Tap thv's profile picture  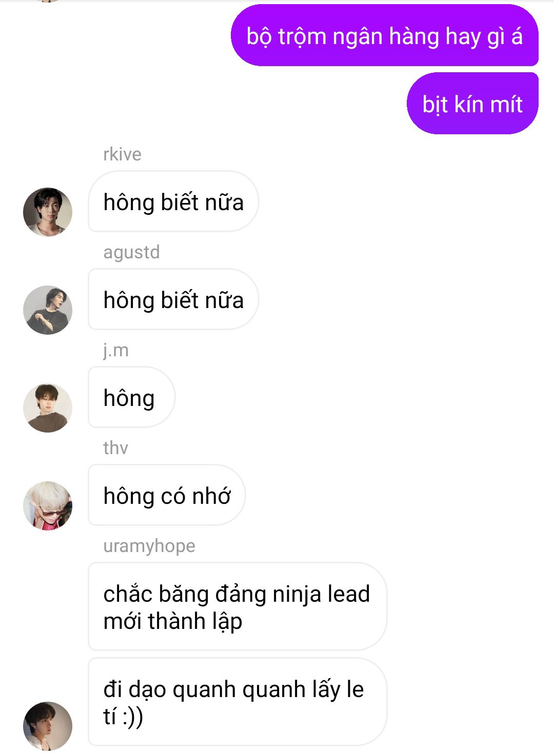click(48, 505)
